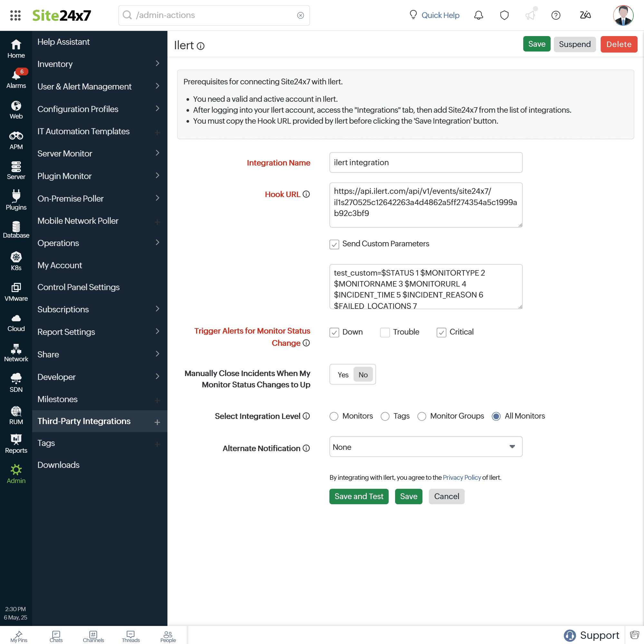644x644 pixels.
Task: Open Control Panel Settings menu item
Action: pos(78,287)
